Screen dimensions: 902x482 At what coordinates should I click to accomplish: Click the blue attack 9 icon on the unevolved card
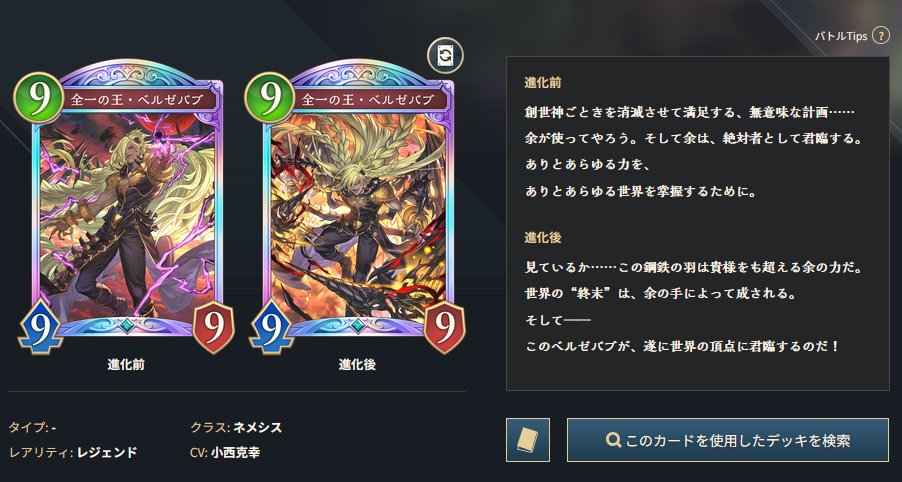(x=40, y=326)
